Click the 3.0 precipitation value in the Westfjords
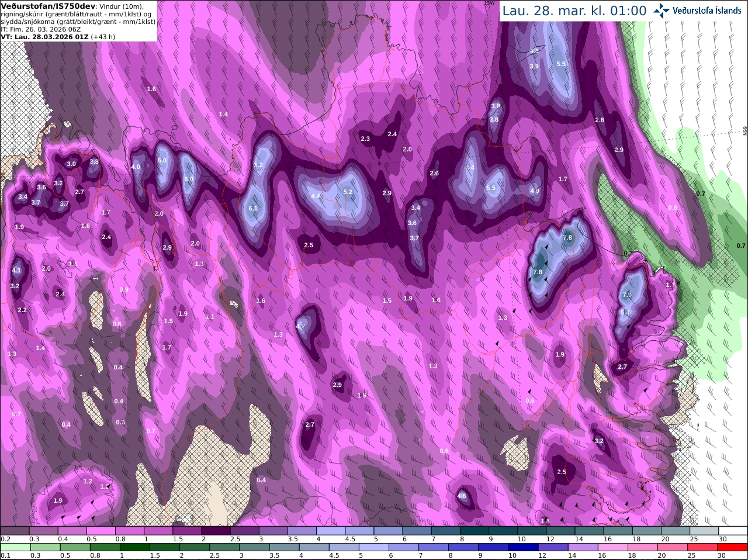Image resolution: width=748 pixels, height=560 pixels. (x=71, y=164)
